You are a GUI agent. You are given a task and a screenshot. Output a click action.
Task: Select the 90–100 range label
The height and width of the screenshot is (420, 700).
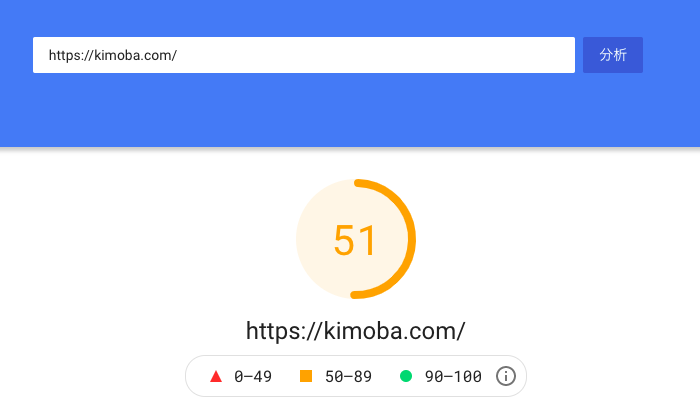(453, 376)
